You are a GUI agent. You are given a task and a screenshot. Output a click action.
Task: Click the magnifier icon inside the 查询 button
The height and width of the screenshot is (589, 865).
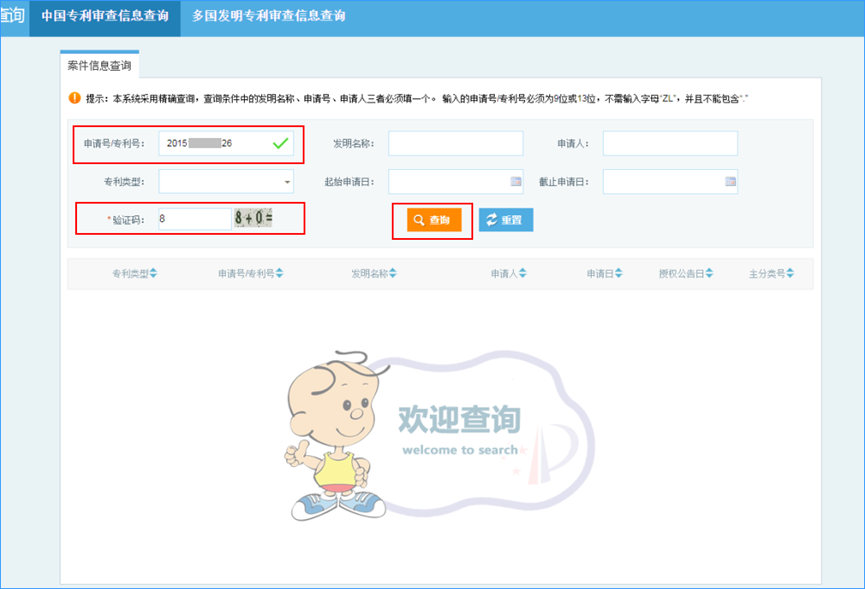click(417, 220)
